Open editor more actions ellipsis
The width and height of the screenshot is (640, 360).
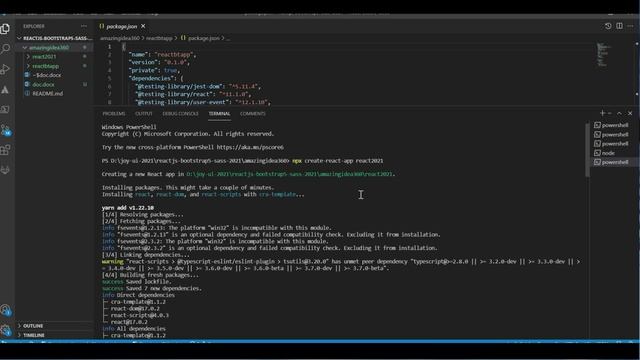pos(630,26)
